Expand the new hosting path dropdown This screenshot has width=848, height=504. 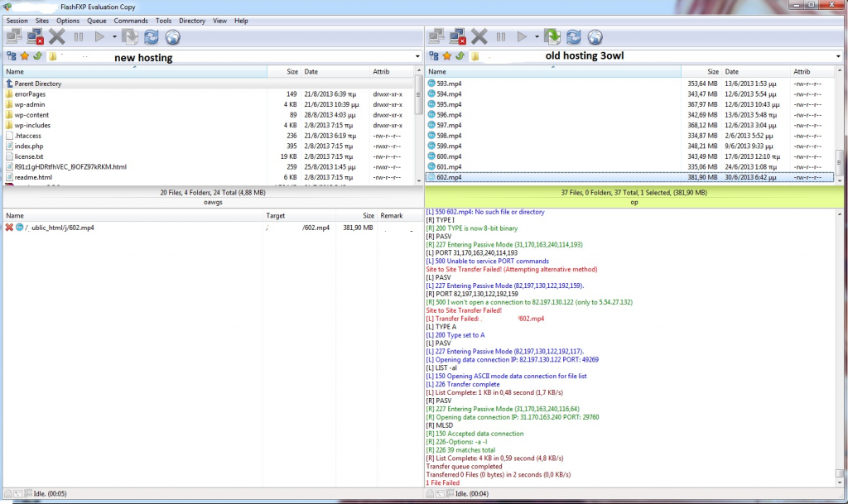tap(417, 56)
